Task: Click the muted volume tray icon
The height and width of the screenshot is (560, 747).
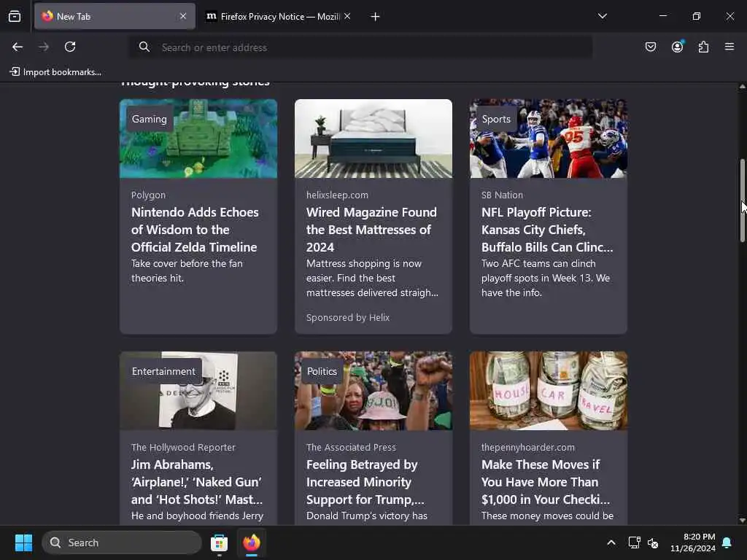Action: [x=653, y=542]
